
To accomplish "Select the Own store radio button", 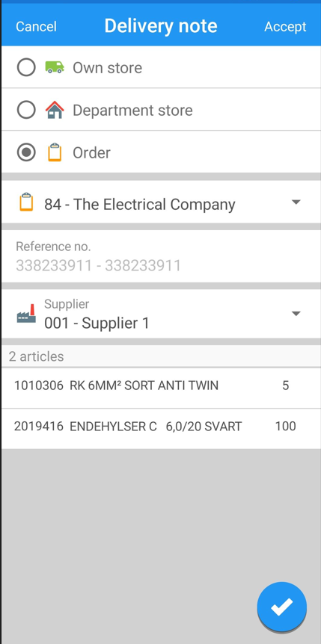I will point(26,67).
